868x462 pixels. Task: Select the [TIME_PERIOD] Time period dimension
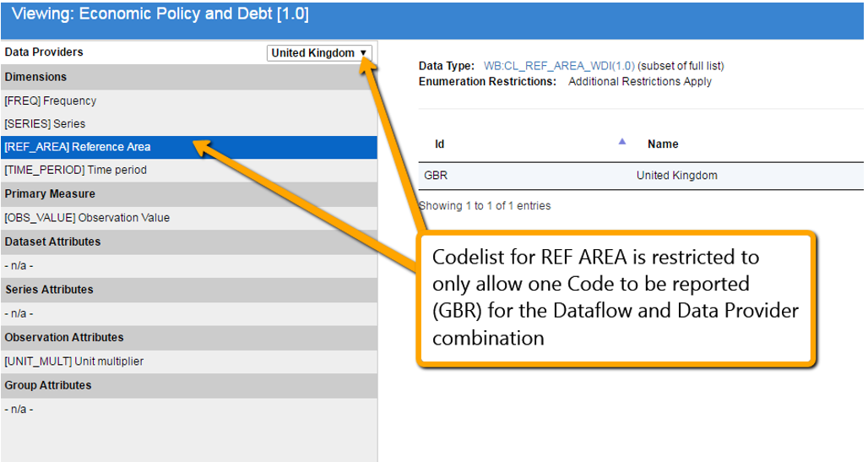[x=75, y=170]
